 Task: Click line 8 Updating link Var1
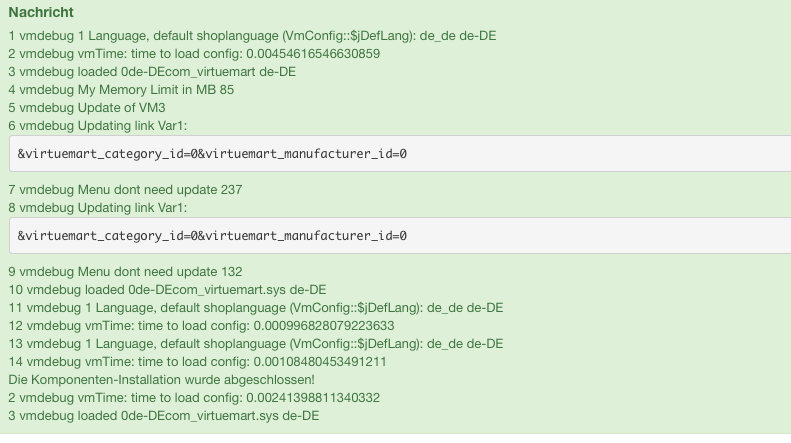tap(98, 208)
